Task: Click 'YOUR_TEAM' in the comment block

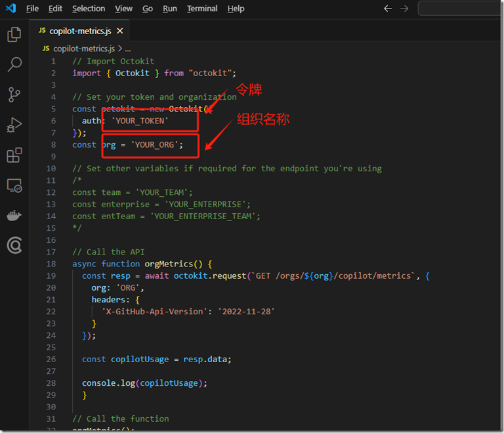Action: pyautogui.click(x=161, y=192)
